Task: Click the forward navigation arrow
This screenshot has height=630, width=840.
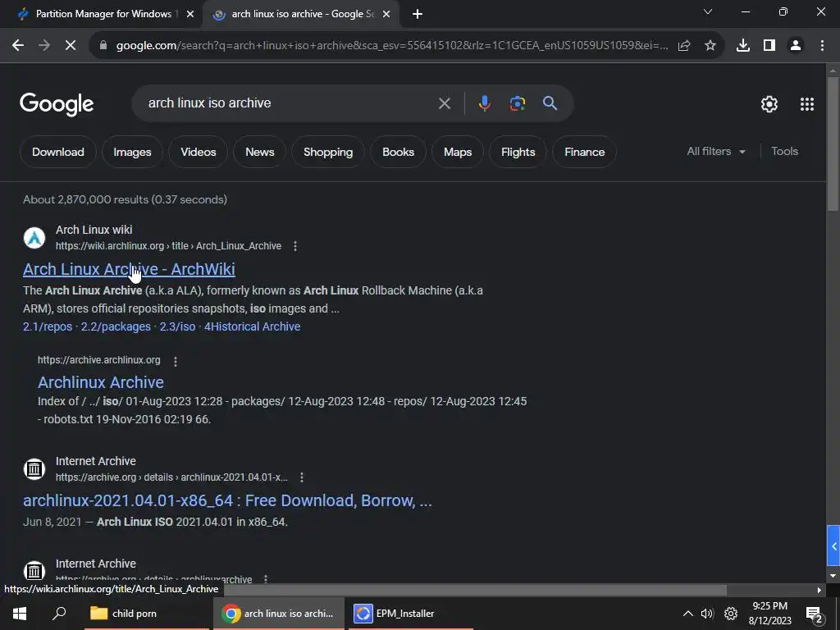Action: [x=44, y=46]
